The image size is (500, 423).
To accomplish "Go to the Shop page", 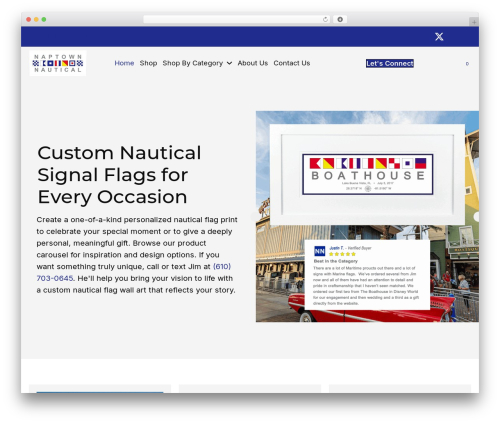I will coord(148,63).
